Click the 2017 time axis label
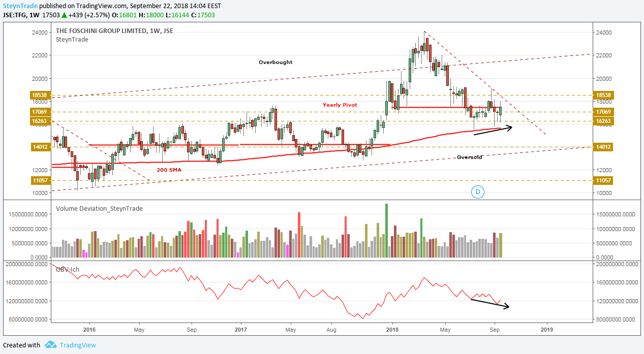This screenshot has width=644, height=354. [240, 329]
